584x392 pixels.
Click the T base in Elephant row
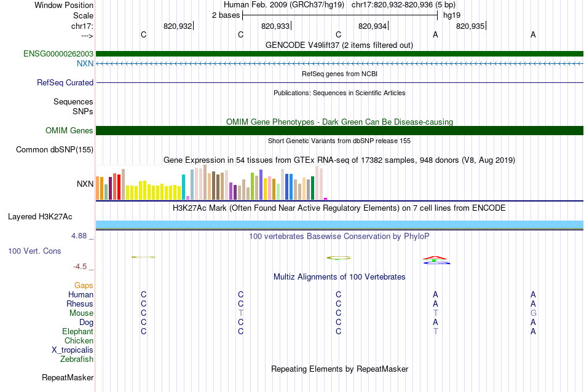(x=436, y=331)
